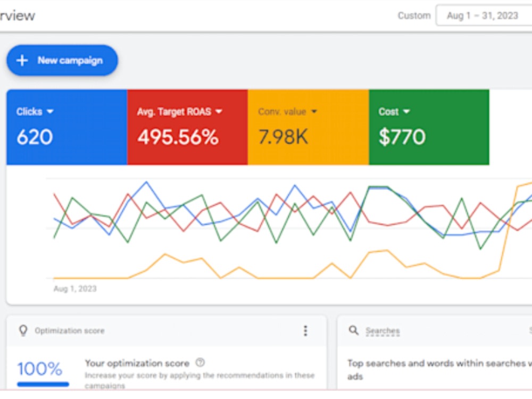
Task: Click the Your optimization score heading
Action: (137, 363)
